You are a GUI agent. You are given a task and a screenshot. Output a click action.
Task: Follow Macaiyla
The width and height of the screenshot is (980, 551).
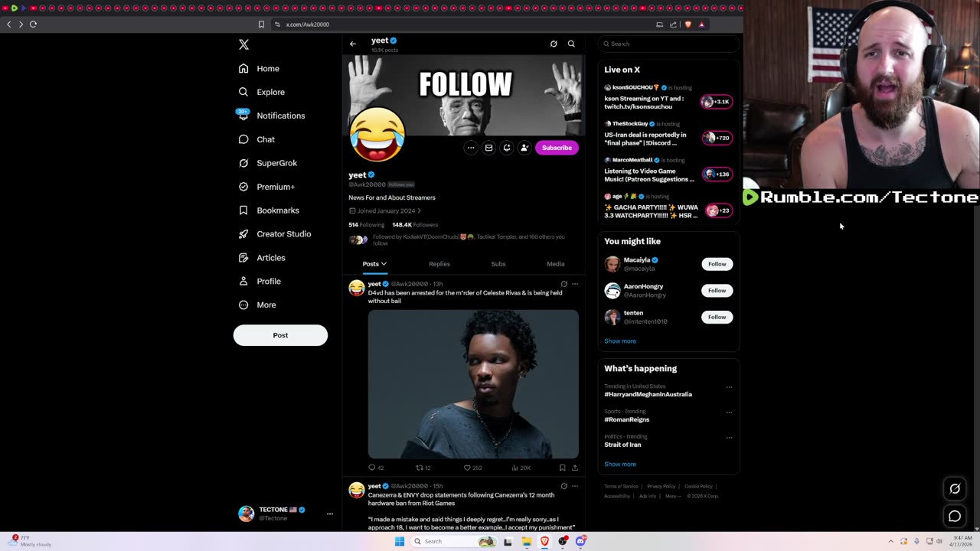tap(717, 264)
